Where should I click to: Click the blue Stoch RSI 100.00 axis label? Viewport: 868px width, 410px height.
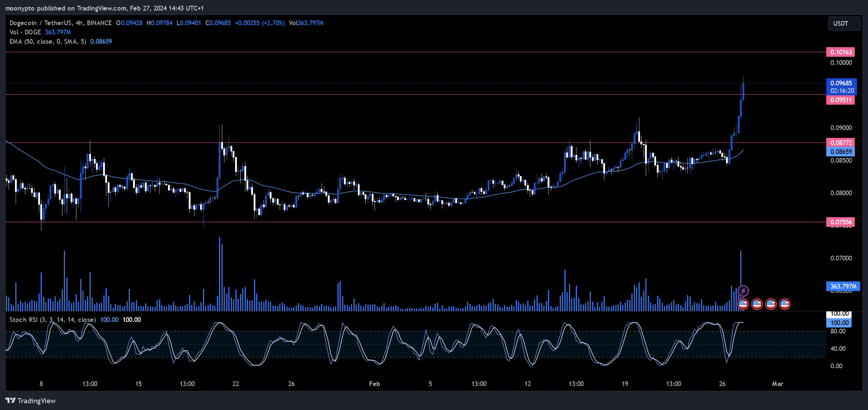click(839, 323)
